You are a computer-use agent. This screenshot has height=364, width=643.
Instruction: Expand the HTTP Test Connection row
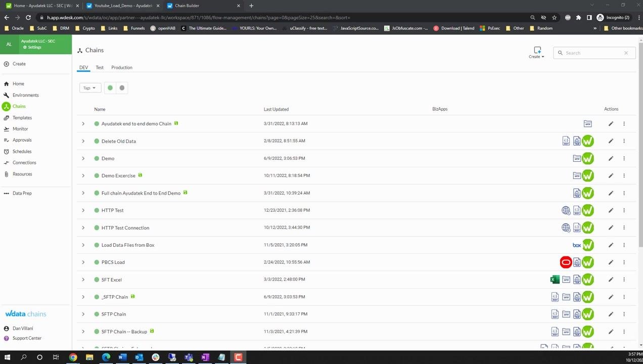point(83,228)
